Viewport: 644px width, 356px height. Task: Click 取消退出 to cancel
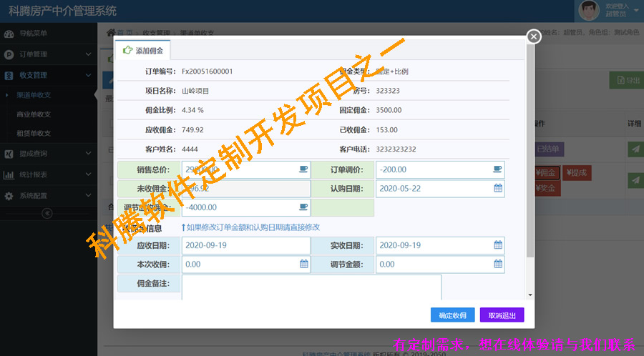[x=502, y=315]
